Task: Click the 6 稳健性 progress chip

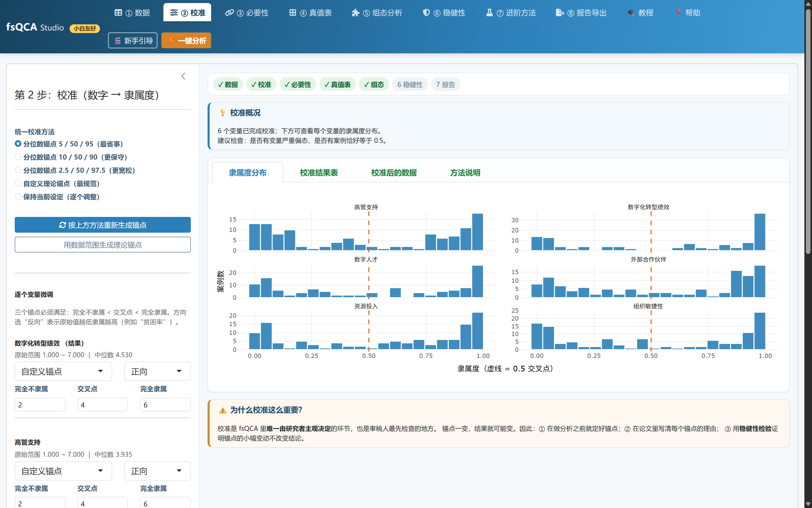Action: coord(410,84)
